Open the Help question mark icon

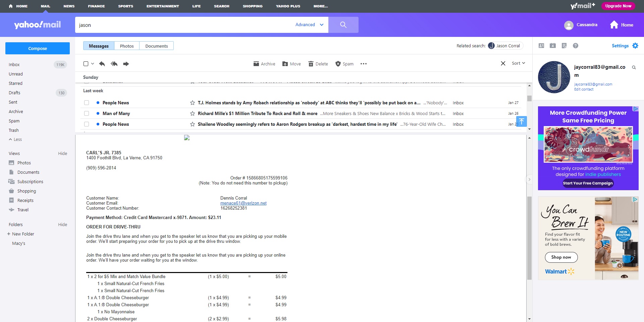[576, 46]
